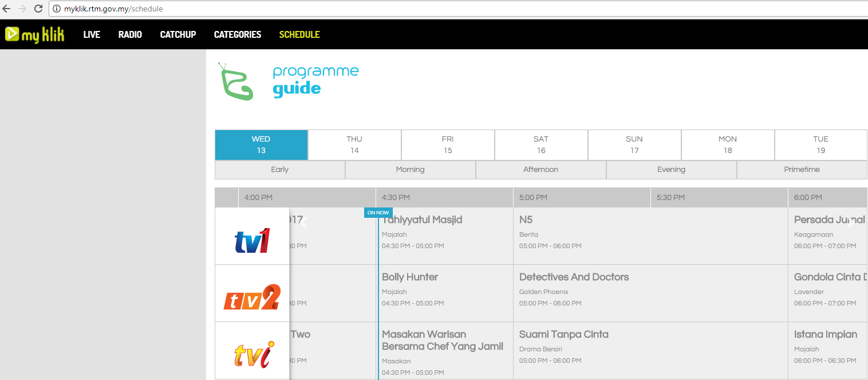Viewport: 868px width, 380px height.
Task: Jump to Early time slot
Action: 280,170
